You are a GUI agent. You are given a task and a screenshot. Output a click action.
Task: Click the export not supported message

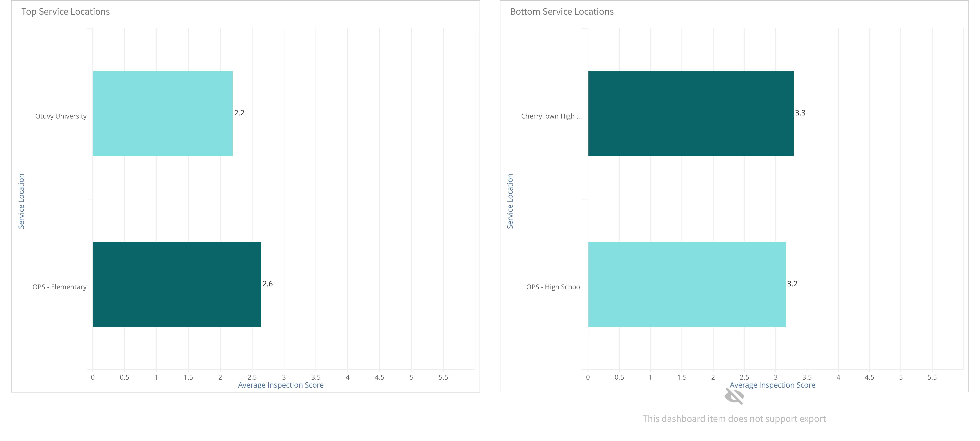[734, 419]
